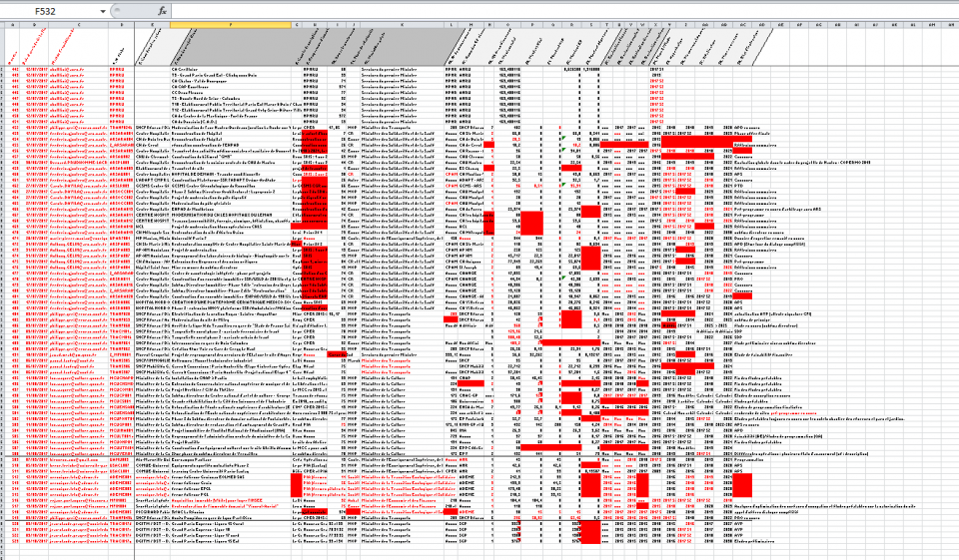Click the gray shaded diagonal header in column F
This screenshot has width=959, height=560.
[x=231, y=47]
